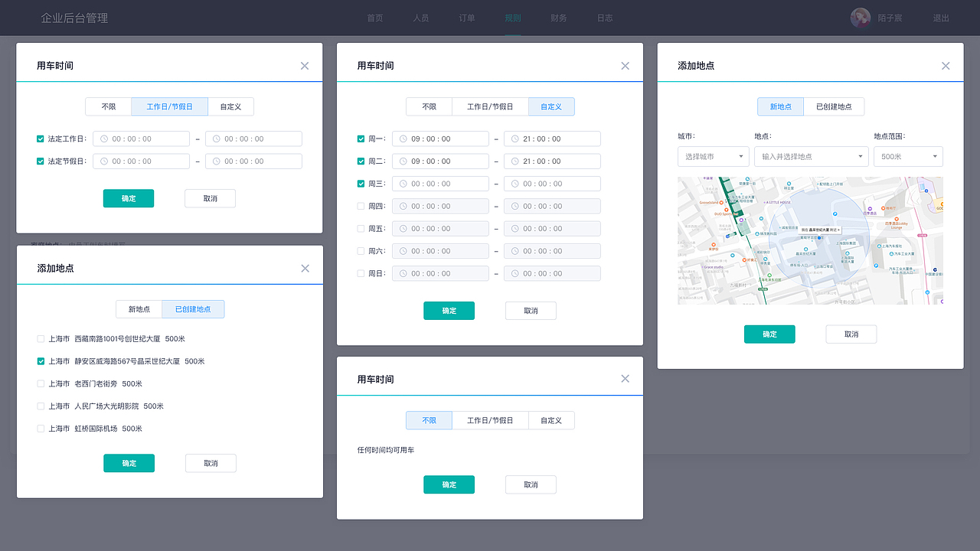Click the 退出 logout link
The height and width of the screenshot is (551, 980).
941,18
